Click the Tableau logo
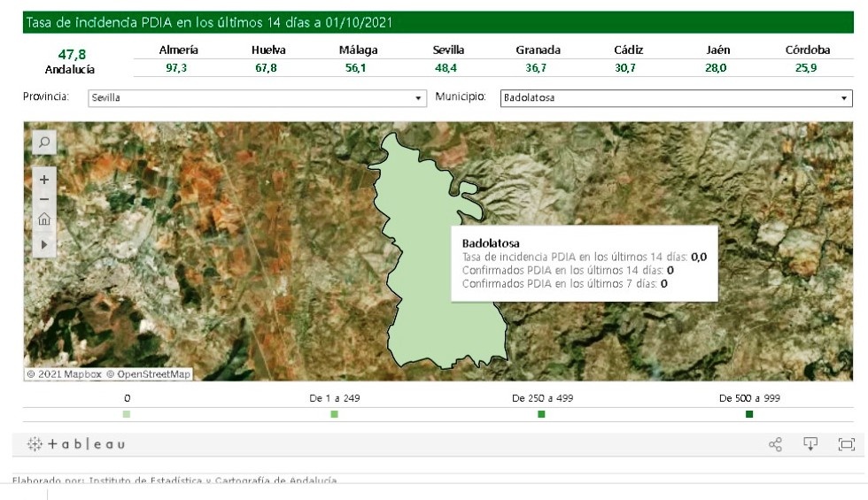This screenshot has height=500, width=868. tap(76, 444)
